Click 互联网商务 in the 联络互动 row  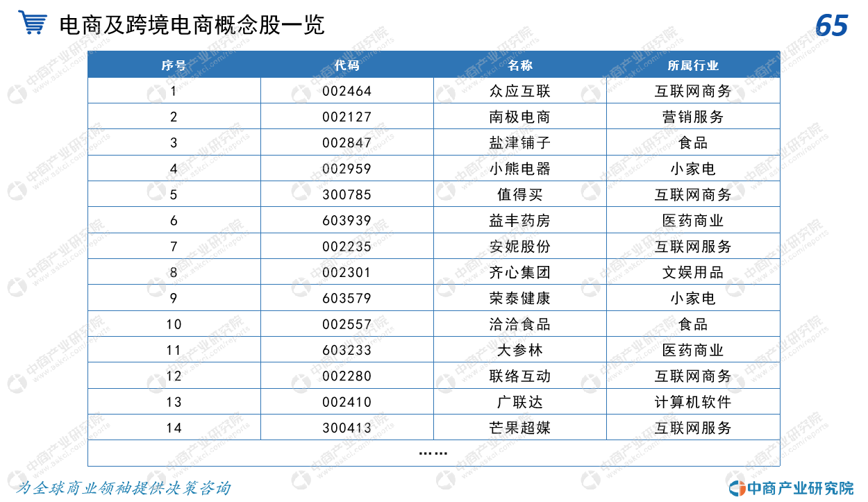(x=693, y=376)
